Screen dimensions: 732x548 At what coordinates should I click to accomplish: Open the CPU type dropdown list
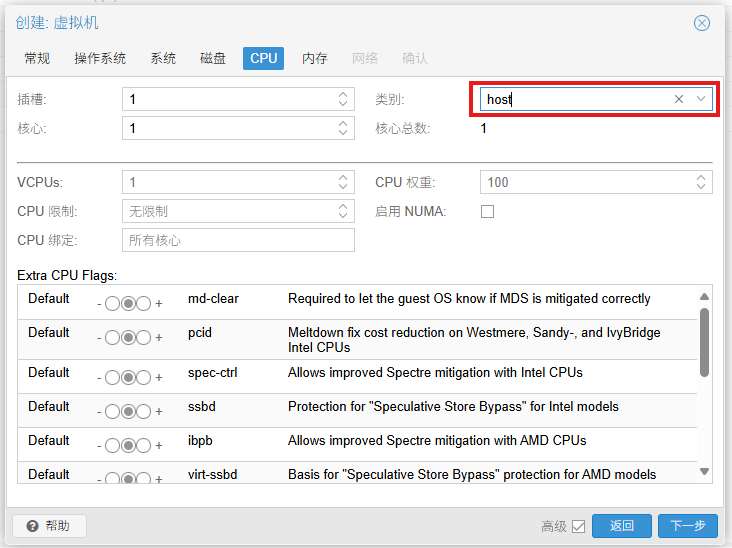(701, 99)
